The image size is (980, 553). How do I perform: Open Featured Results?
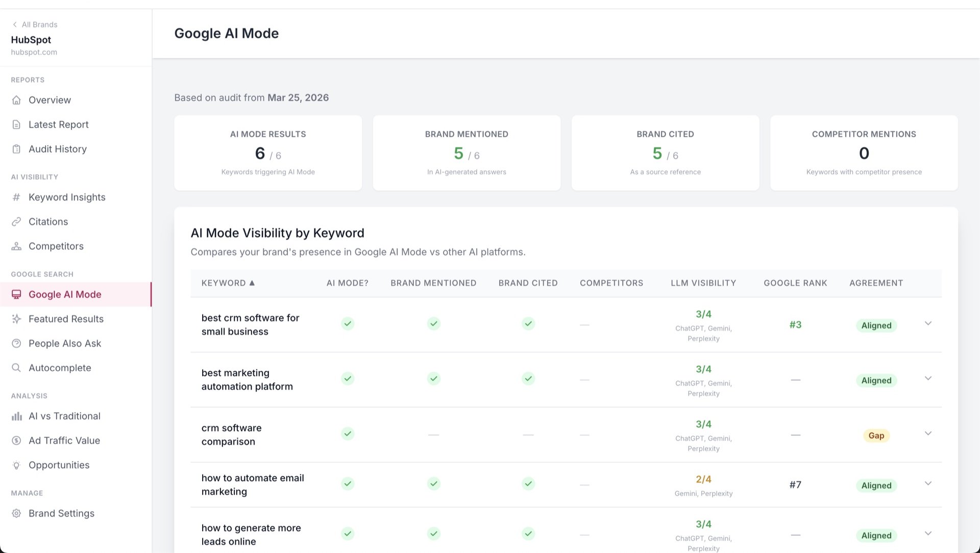click(x=76, y=319)
